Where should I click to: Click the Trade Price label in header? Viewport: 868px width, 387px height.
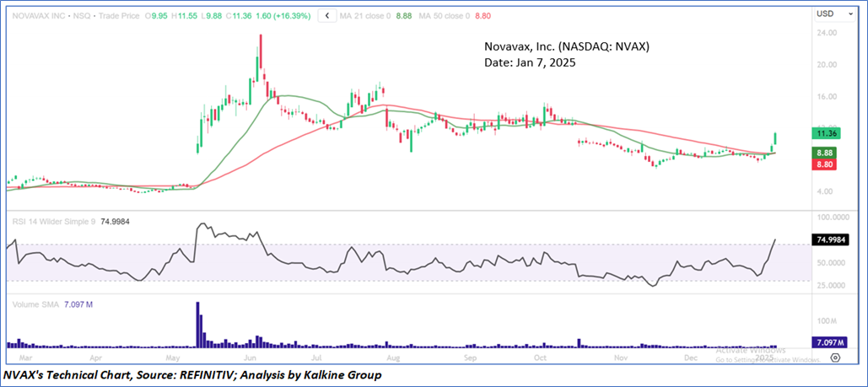118,16
